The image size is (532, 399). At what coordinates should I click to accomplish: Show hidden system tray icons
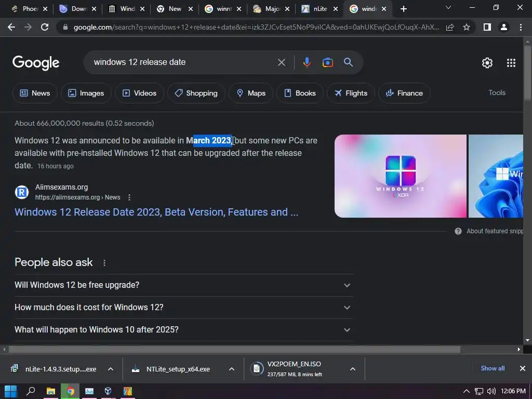[x=467, y=391]
